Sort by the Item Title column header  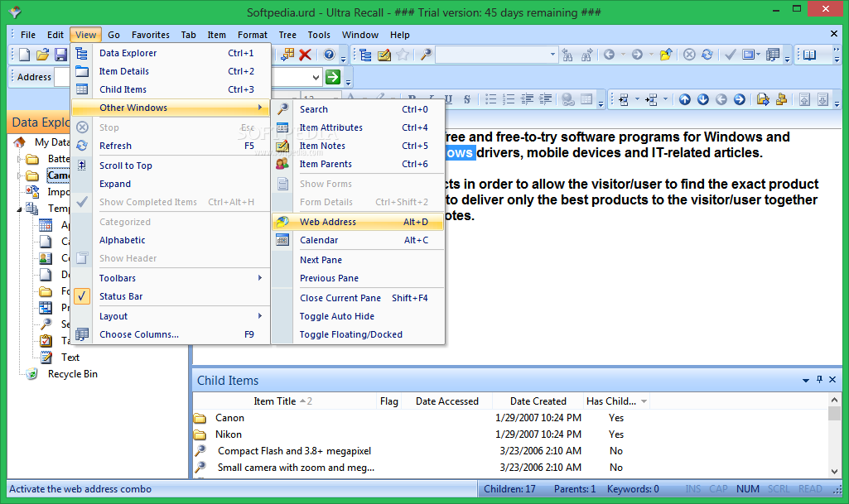tap(284, 401)
